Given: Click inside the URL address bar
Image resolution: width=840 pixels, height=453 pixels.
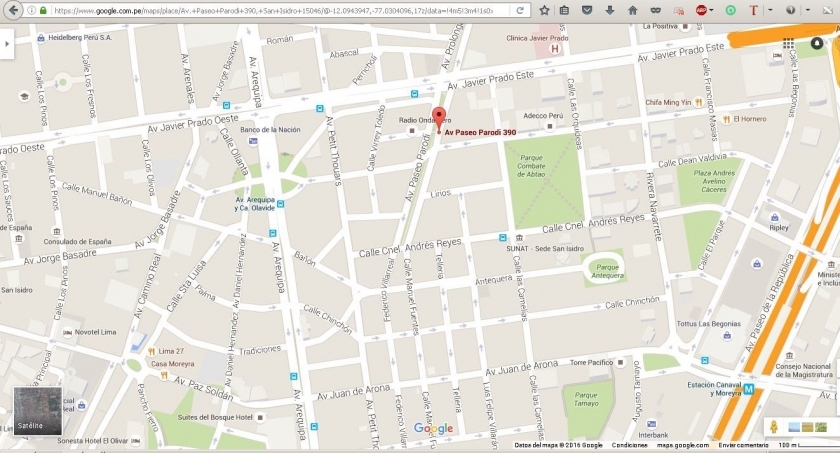Looking at the screenshot, I should pyautogui.click(x=280, y=10).
